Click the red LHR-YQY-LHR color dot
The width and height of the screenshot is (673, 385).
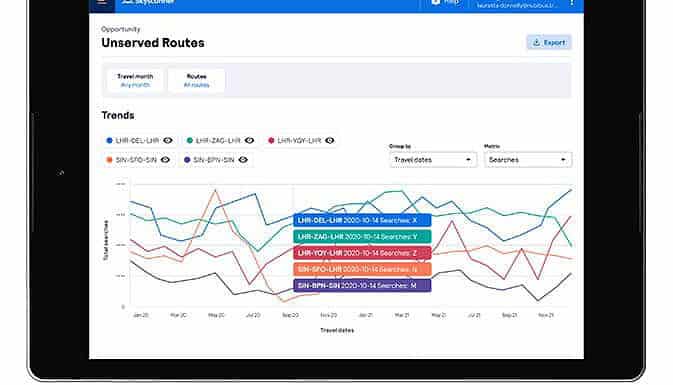click(x=271, y=140)
